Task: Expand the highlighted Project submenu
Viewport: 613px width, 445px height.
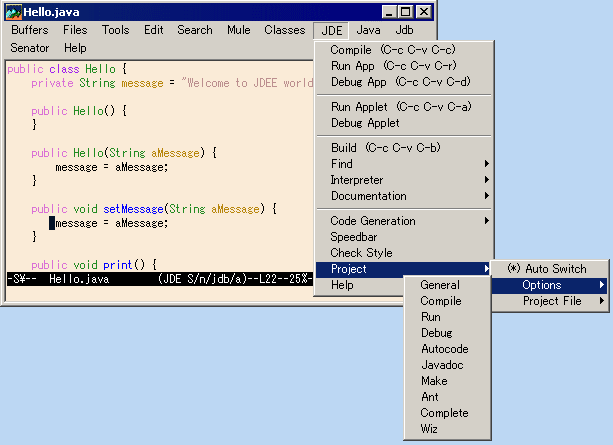Action: tap(403, 269)
